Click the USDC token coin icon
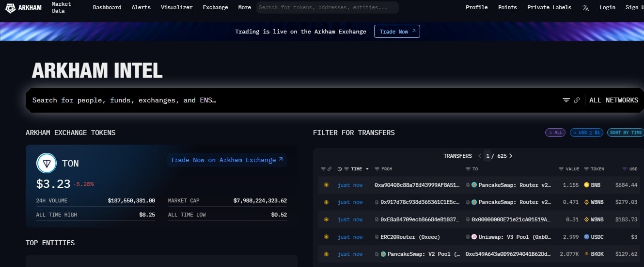Viewport: 644px width, 267px height. [586, 237]
